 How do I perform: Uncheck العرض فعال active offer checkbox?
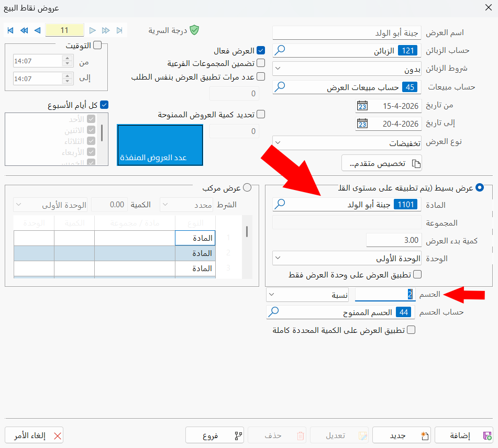pyautogui.click(x=261, y=50)
